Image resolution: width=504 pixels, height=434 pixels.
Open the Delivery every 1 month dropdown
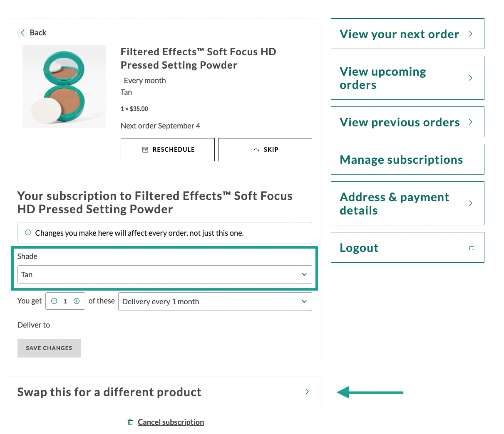[215, 302]
